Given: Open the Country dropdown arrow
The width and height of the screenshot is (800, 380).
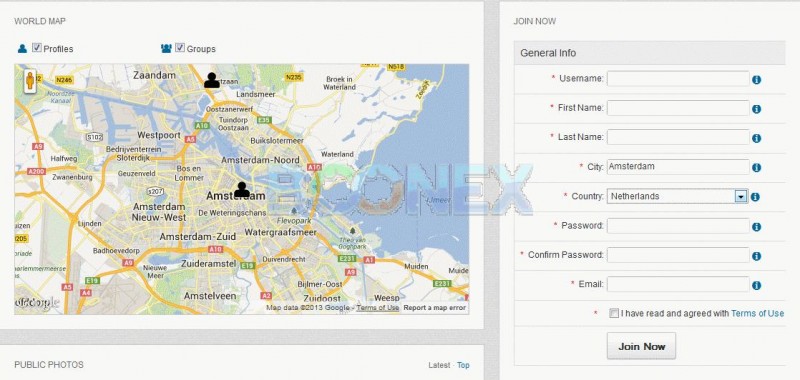Looking at the screenshot, I should (x=741, y=196).
